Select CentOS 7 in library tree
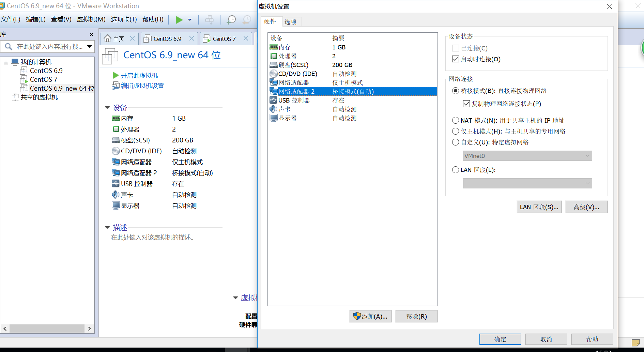Viewport: 644px width, 352px height. click(x=44, y=80)
